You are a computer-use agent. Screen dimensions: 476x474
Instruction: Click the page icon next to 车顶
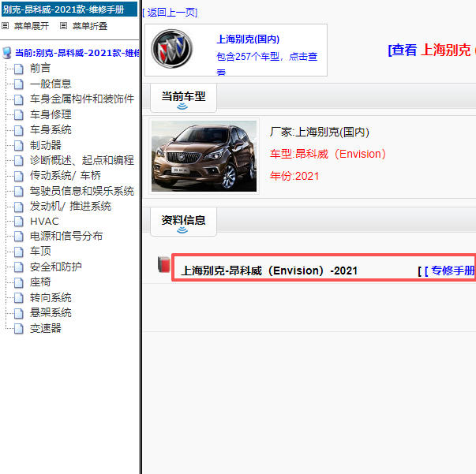point(18,252)
